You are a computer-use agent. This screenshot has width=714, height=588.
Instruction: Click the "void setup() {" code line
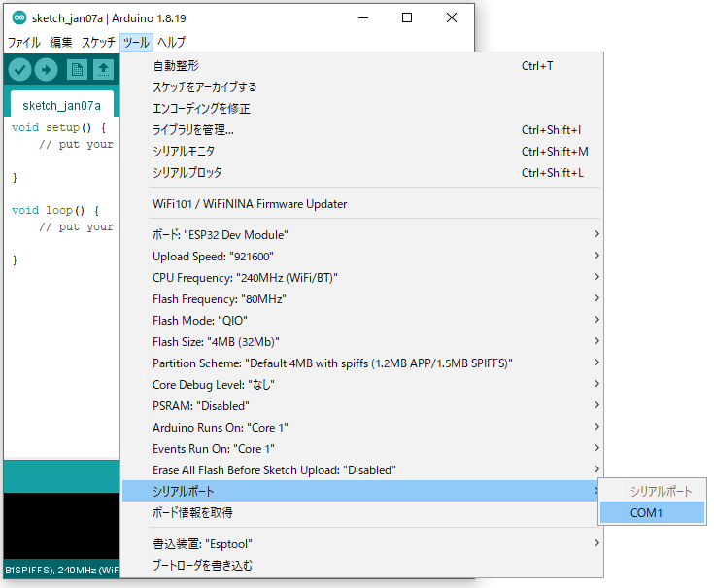pos(58,127)
